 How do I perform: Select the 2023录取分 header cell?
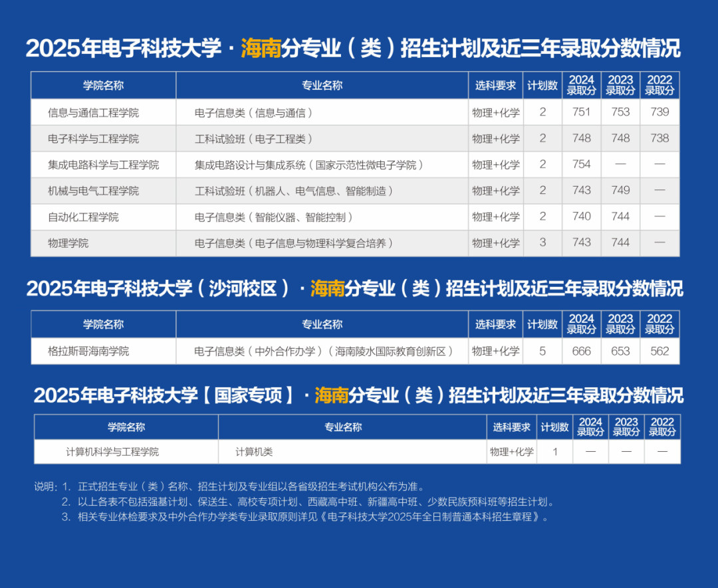[620, 85]
